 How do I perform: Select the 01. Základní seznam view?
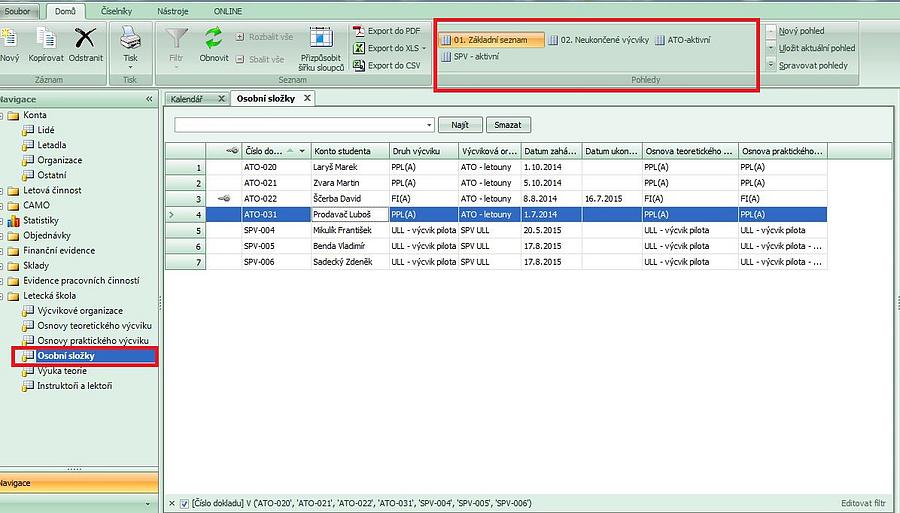tap(492, 40)
